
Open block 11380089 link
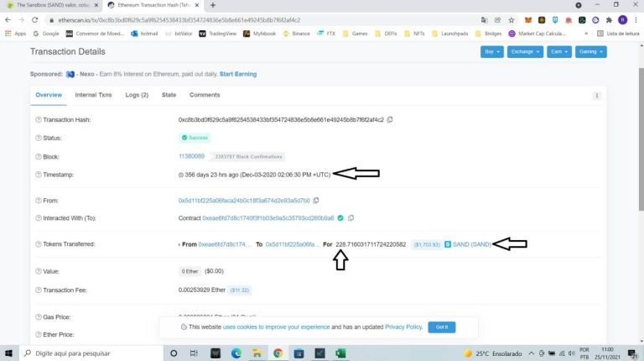click(x=191, y=156)
